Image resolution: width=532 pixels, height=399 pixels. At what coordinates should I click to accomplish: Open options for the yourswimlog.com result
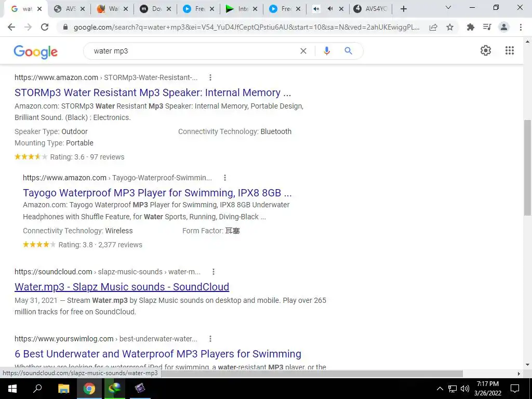(x=210, y=339)
